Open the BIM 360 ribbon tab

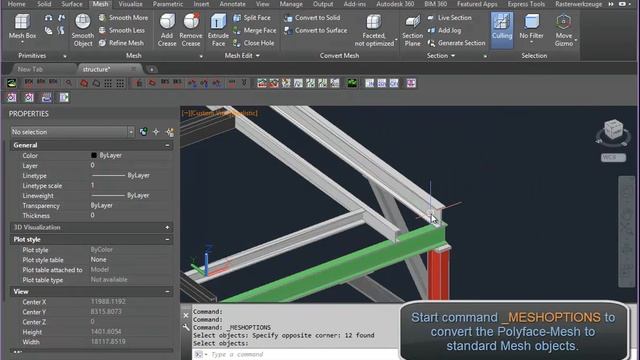pyautogui.click(x=436, y=4)
